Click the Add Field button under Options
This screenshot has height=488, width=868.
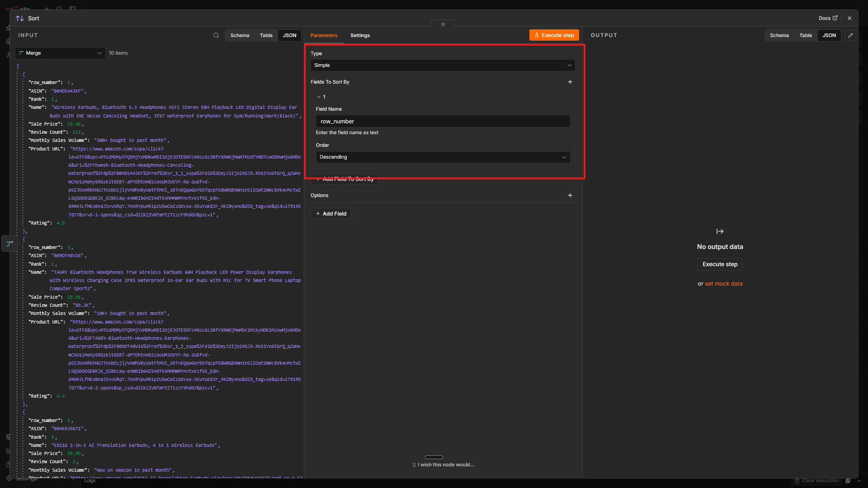pos(331,214)
